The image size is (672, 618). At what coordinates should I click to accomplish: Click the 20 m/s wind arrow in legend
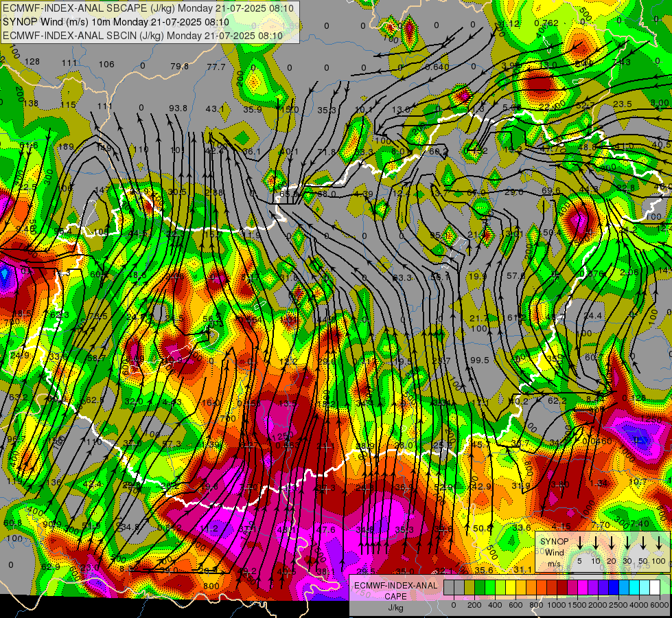(x=612, y=542)
